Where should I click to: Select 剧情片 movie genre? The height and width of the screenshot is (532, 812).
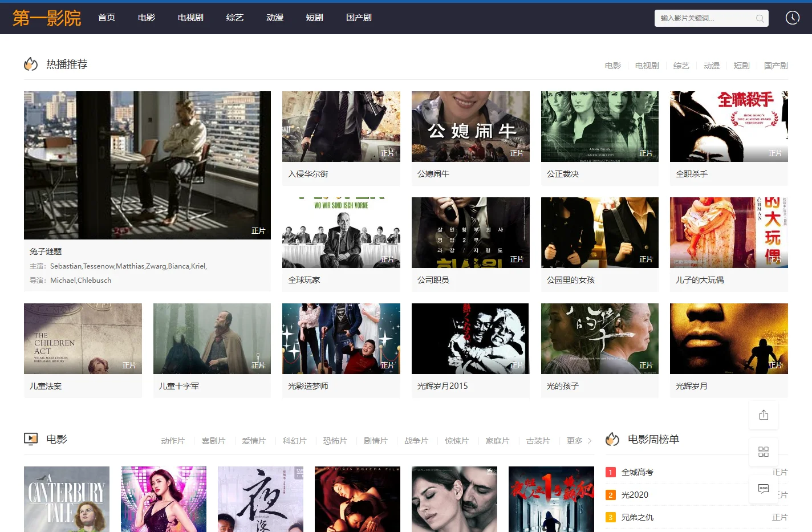click(x=375, y=441)
